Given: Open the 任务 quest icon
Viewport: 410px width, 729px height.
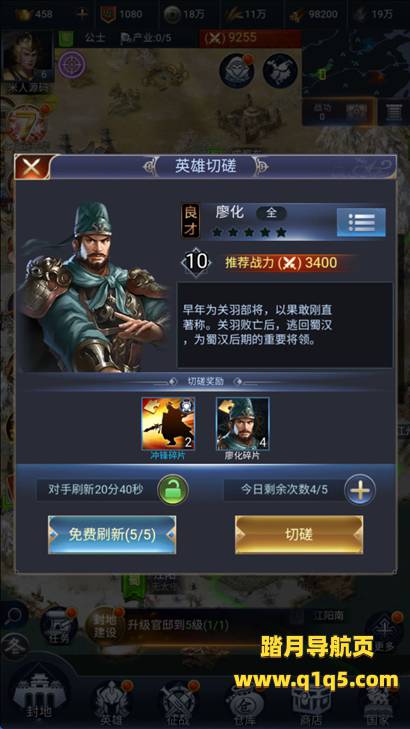Looking at the screenshot, I should [x=59, y=625].
